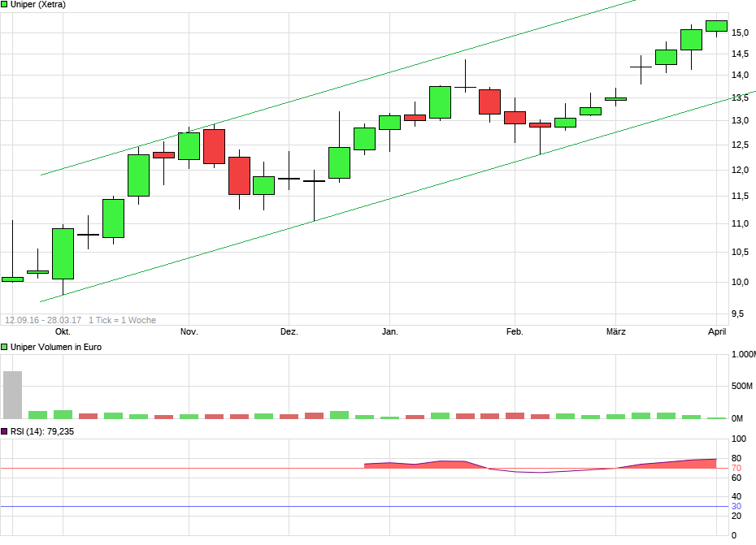Click the 'Dez.' month axis label
Image resolution: width=756 pixels, height=545 pixels.
point(289,331)
